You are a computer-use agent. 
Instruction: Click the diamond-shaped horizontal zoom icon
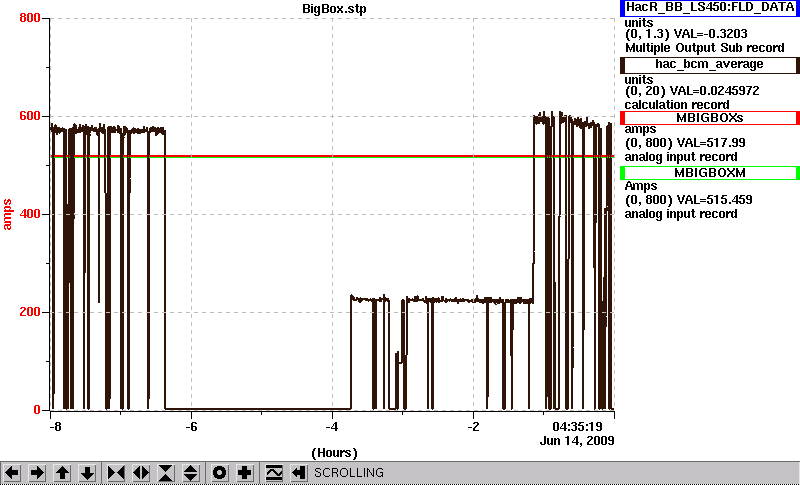click(141, 473)
